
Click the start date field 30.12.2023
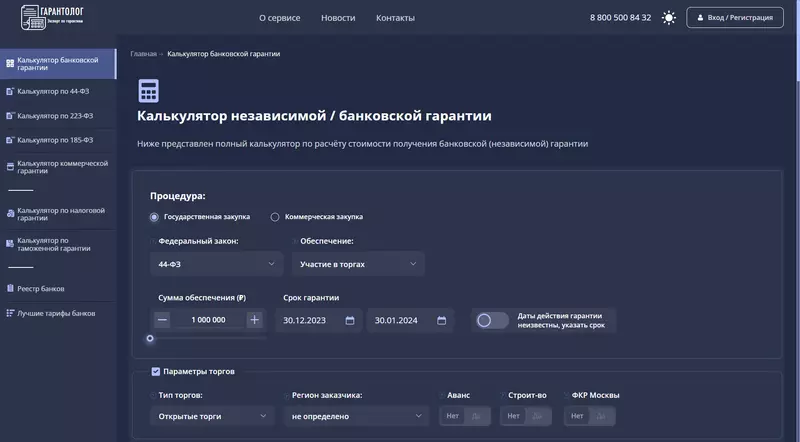point(319,321)
